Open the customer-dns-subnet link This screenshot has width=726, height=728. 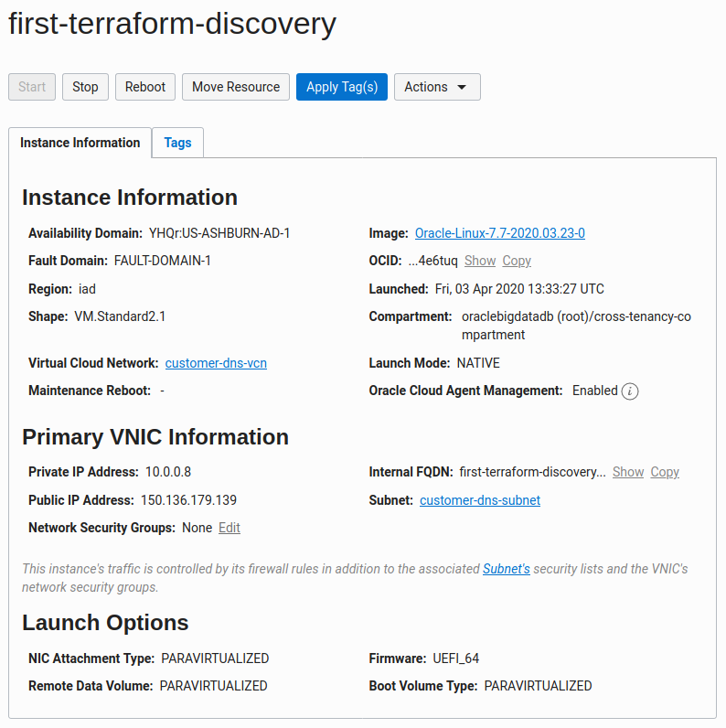tap(480, 500)
